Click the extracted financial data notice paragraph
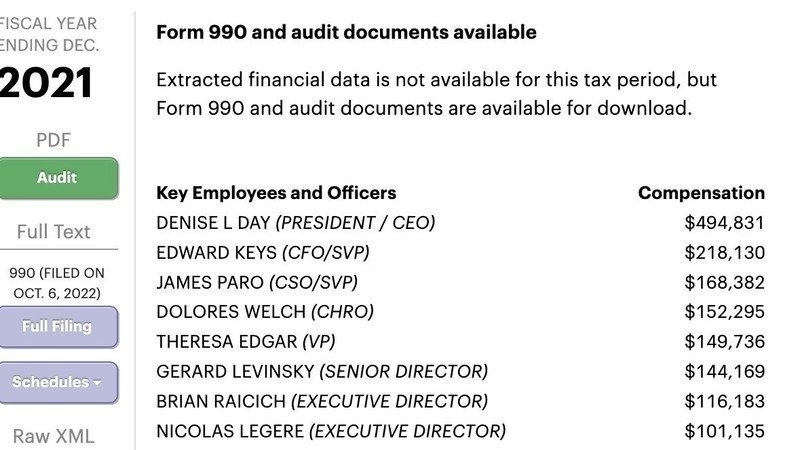This screenshot has height=450, width=800. tap(437, 94)
